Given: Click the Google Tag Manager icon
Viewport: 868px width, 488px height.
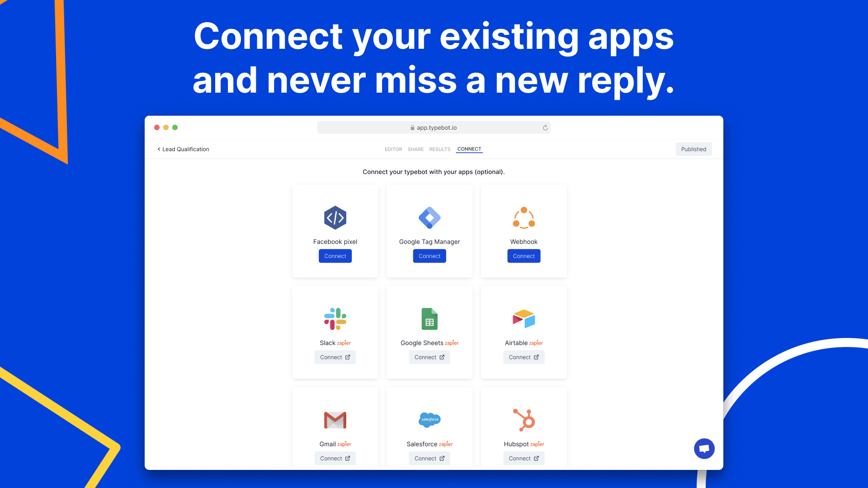Looking at the screenshot, I should point(429,217).
